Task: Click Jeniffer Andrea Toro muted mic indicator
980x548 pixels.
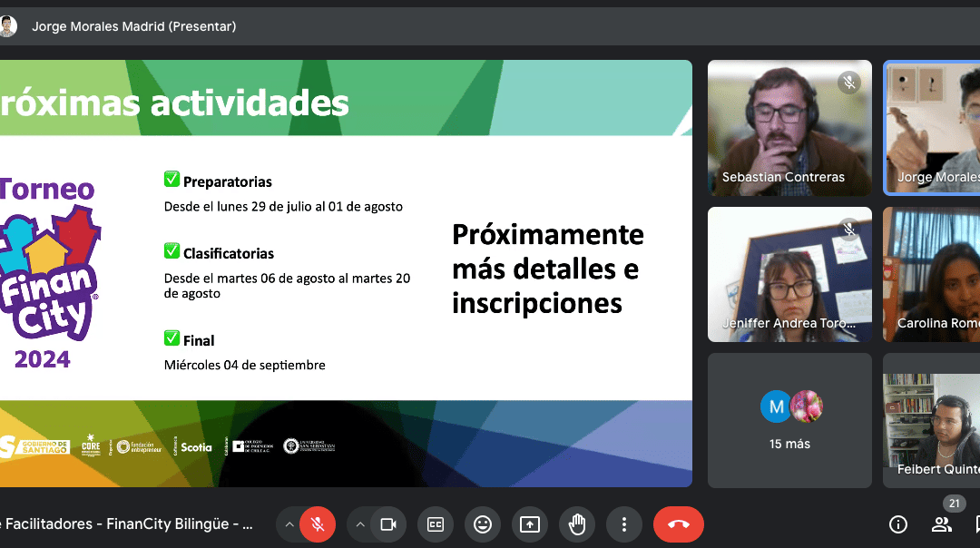Action: click(848, 230)
